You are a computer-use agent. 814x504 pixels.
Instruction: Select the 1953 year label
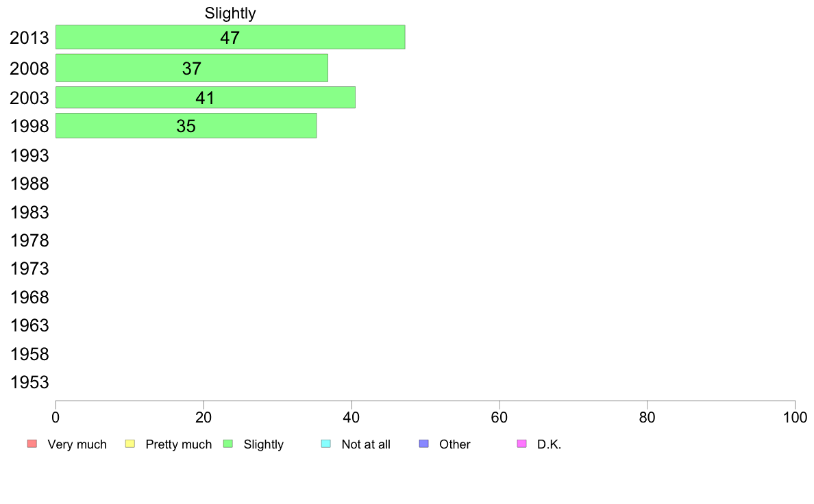[x=29, y=383]
